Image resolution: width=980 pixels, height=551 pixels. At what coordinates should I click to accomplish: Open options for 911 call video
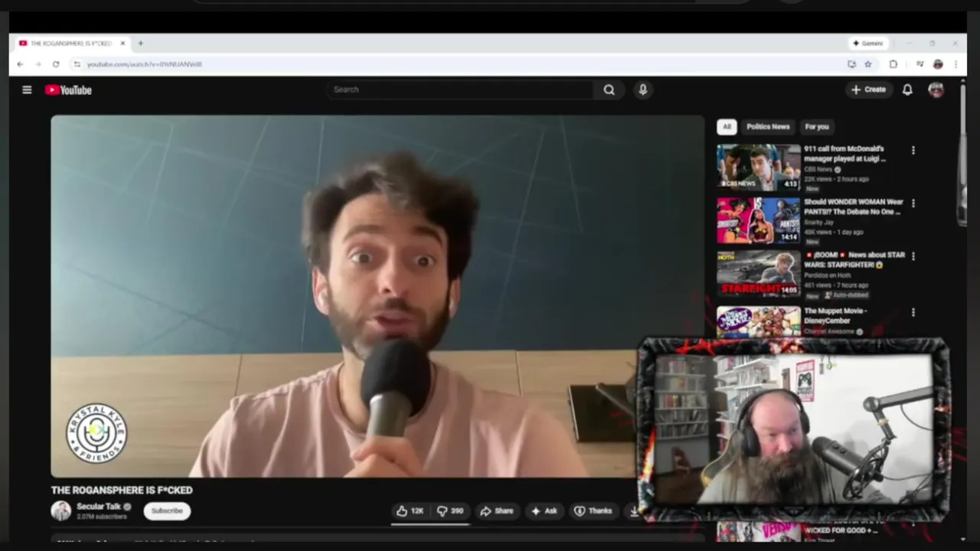(x=913, y=151)
